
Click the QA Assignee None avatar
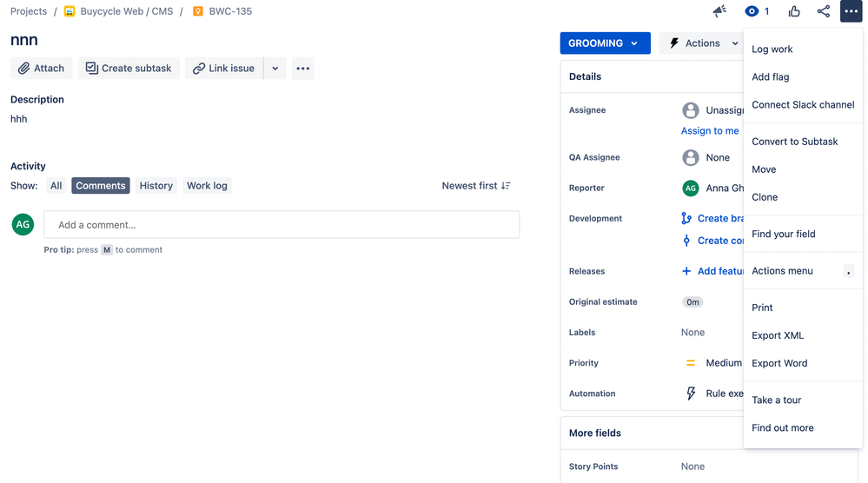690,158
